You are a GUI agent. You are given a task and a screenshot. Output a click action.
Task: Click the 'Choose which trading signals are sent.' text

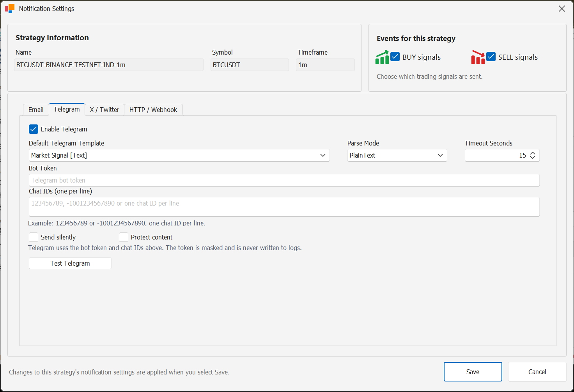click(429, 76)
